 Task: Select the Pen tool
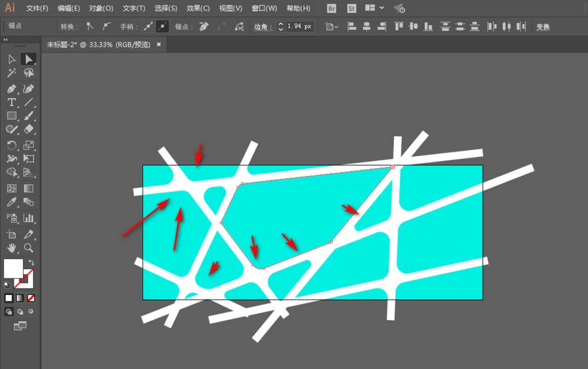tap(12, 89)
